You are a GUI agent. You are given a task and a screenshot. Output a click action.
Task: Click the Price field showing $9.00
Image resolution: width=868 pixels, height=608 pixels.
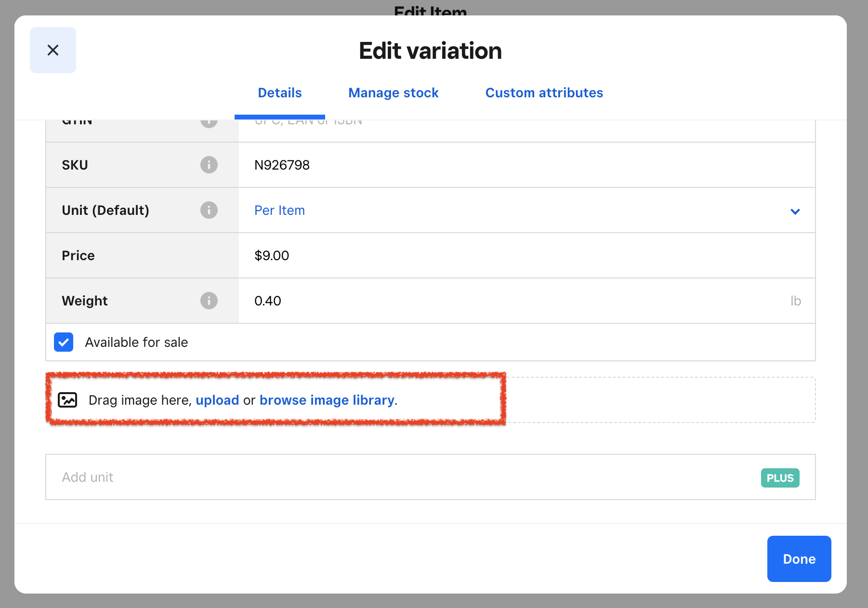coord(527,255)
